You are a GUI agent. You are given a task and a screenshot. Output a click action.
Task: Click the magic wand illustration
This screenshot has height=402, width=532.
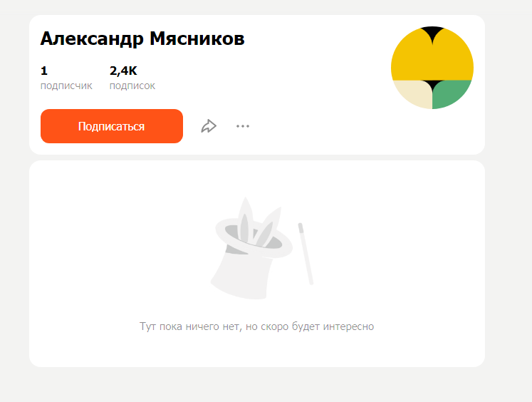306,254
